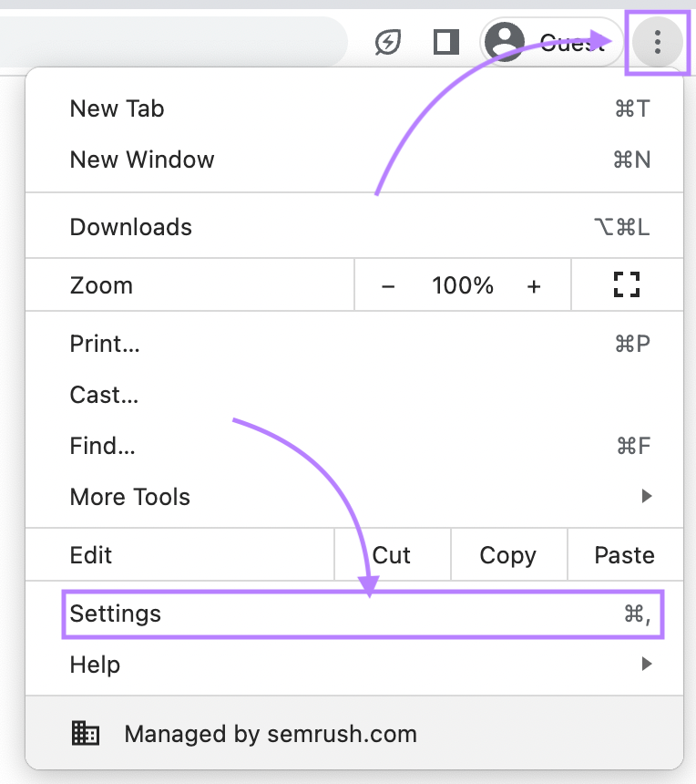
Task: Click the Copy button
Action: point(508,554)
